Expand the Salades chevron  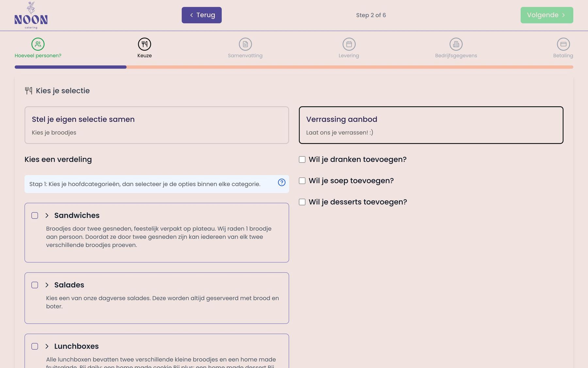point(47,285)
